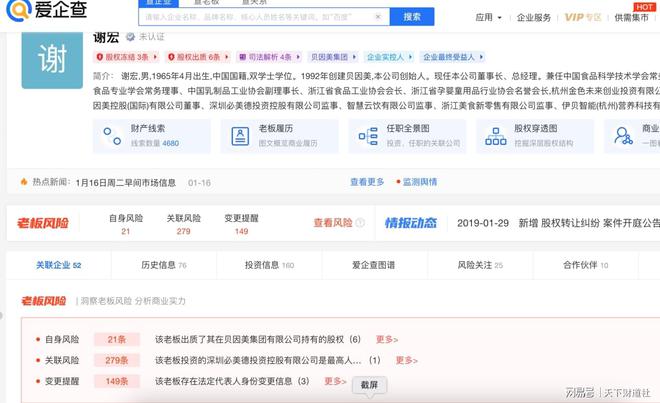Image resolution: width=660 pixels, height=403 pixels.
Task: Click the 谢 avatar thumbnail
Action: click(52, 60)
